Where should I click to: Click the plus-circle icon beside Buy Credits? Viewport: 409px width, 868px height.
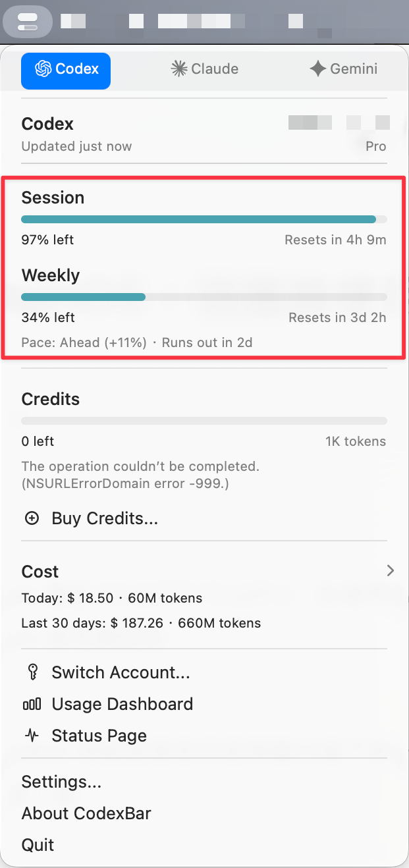(x=32, y=518)
